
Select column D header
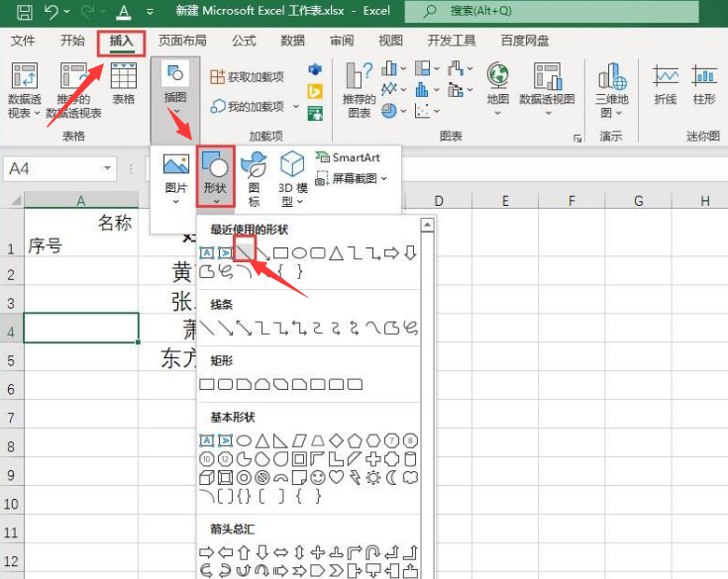coord(438,200)
